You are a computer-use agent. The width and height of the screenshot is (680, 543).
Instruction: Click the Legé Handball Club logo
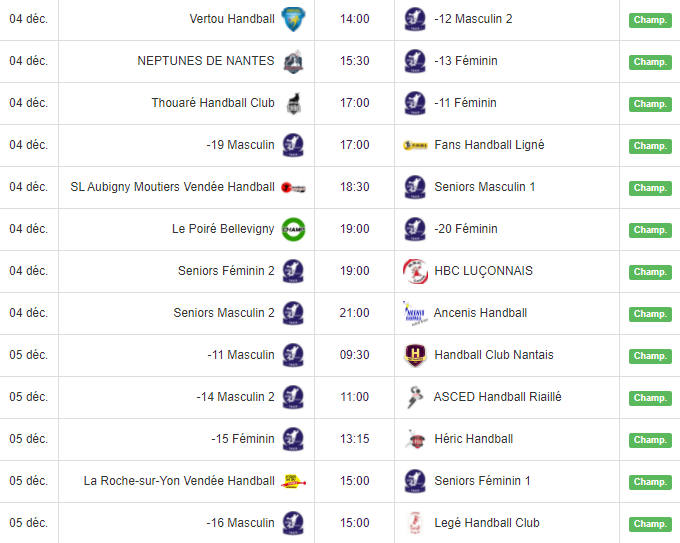[x=415, y=523]
